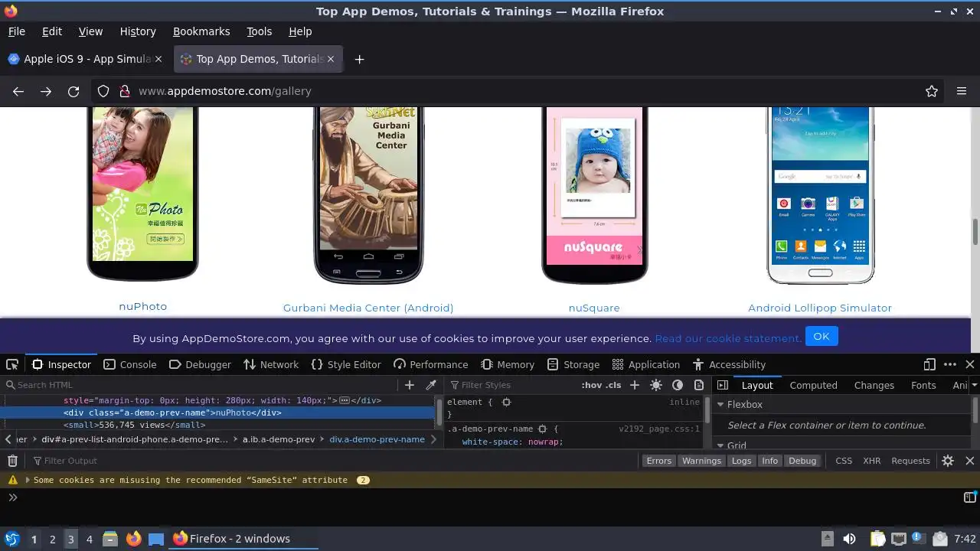Open the Read our cookie statement link

[x=728, y=338]
